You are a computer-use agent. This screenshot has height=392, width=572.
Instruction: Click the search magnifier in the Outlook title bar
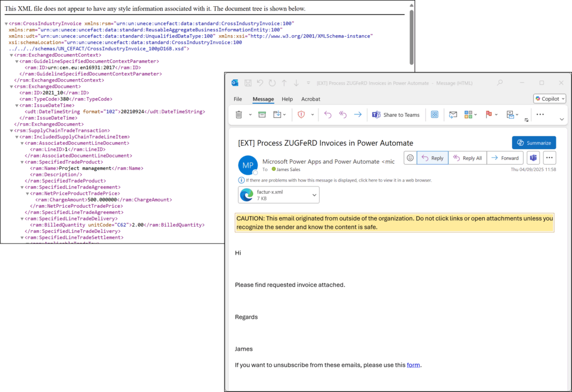click(x=500, y=83)
